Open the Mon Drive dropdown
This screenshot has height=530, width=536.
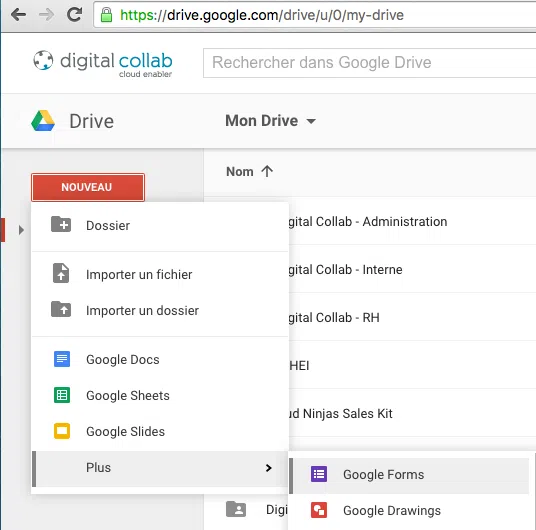tap(270, 121)
